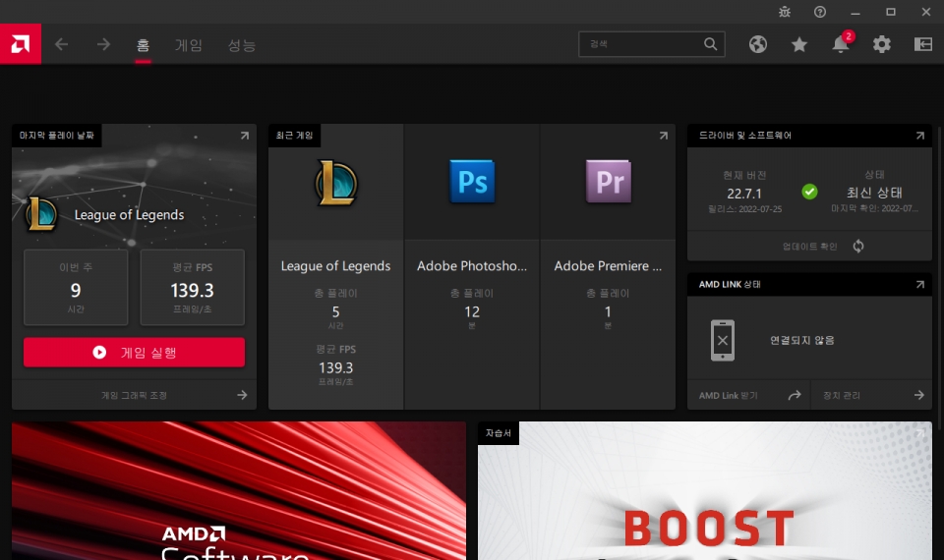Viewport: 944px width, 560px height.
Task: Switch to the 게임 tab
Action: point(189,45)
